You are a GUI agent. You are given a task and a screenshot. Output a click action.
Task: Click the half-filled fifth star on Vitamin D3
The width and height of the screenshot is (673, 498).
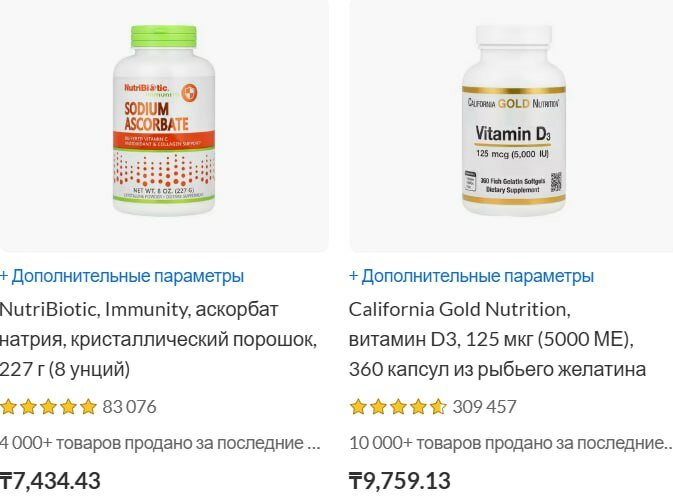click(x=438, y=407)
